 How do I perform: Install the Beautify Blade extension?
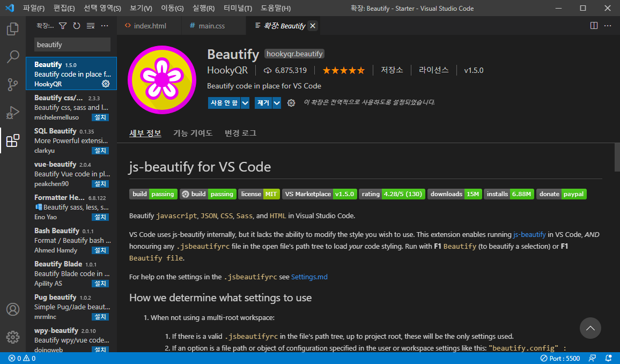click(100, 284)
